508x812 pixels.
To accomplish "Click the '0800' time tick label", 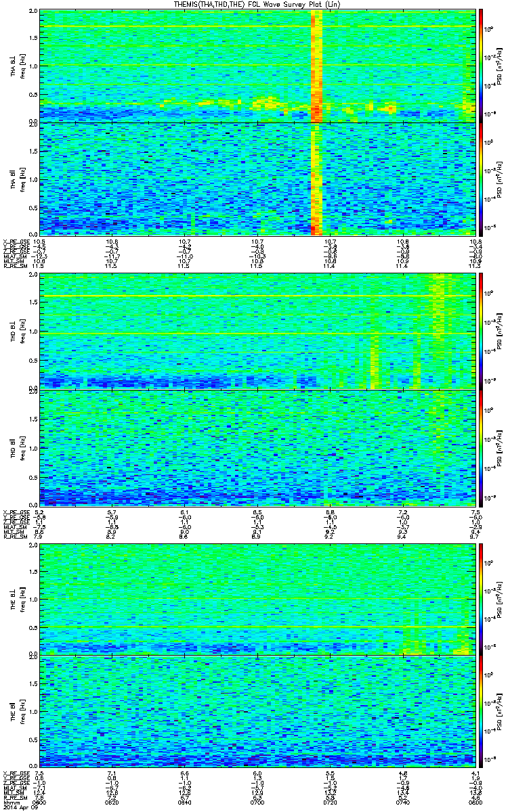I will (474, 802).
